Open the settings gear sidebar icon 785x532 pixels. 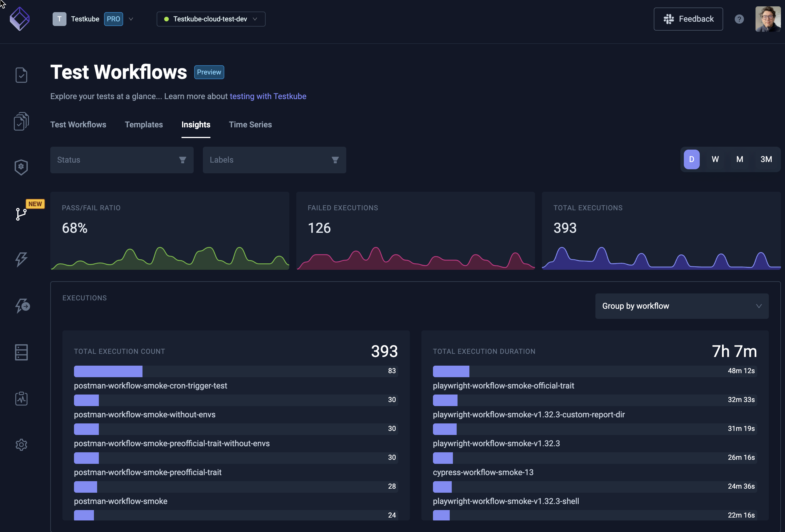coord(21,444)
